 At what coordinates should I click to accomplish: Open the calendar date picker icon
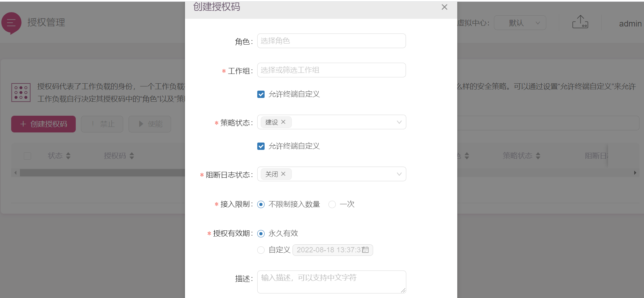point(365,250)
